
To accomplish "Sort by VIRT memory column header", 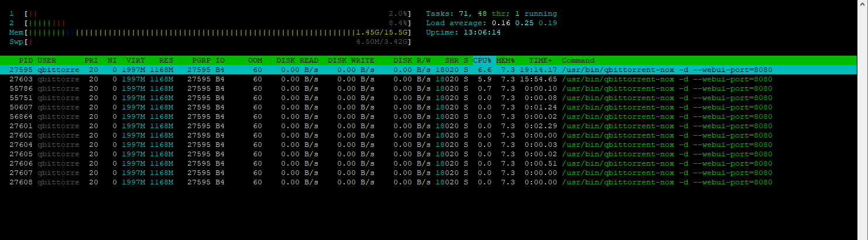I will [136, 60].
